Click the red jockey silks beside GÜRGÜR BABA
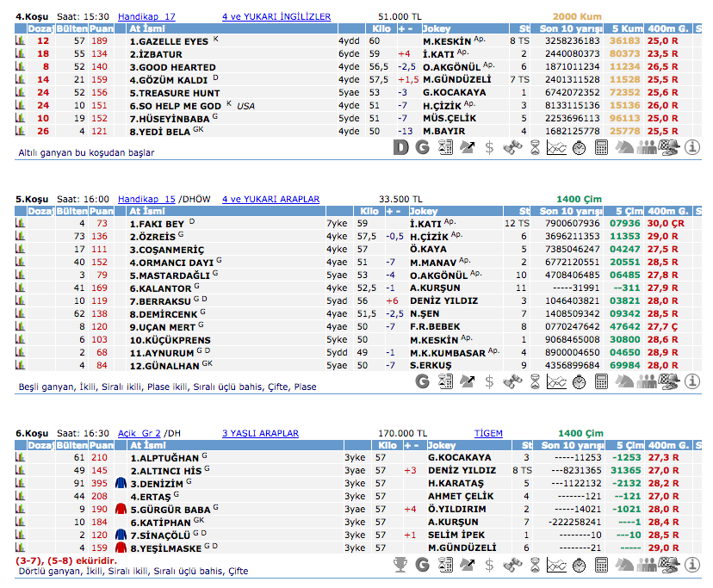Viewport: 713px width, 588px height. coord(119,509)
